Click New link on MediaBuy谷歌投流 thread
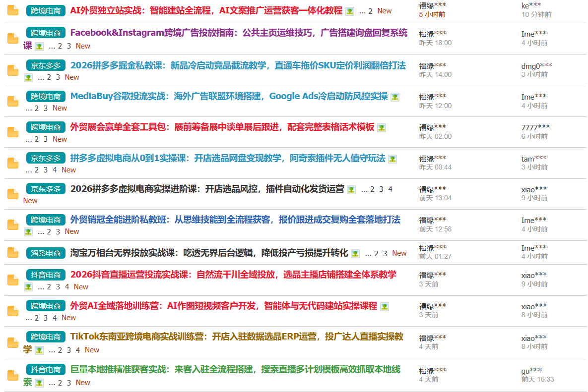 (x=60, y=108)
